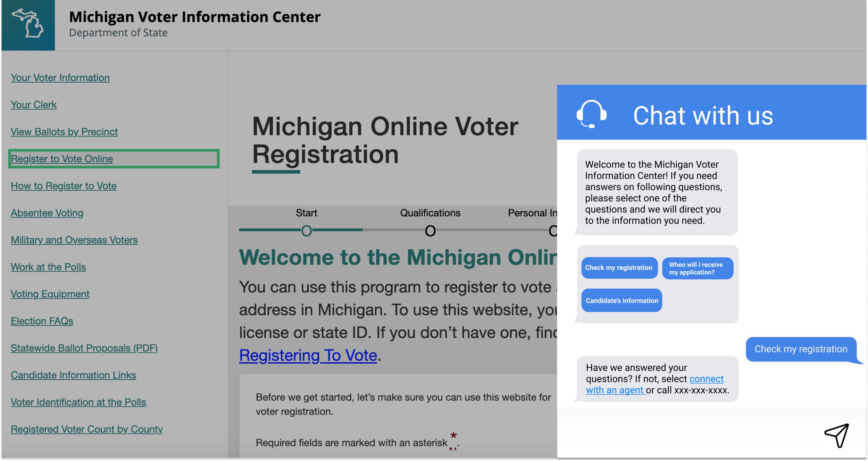
Task: Send message with paper plane icon
Action: 837,435
